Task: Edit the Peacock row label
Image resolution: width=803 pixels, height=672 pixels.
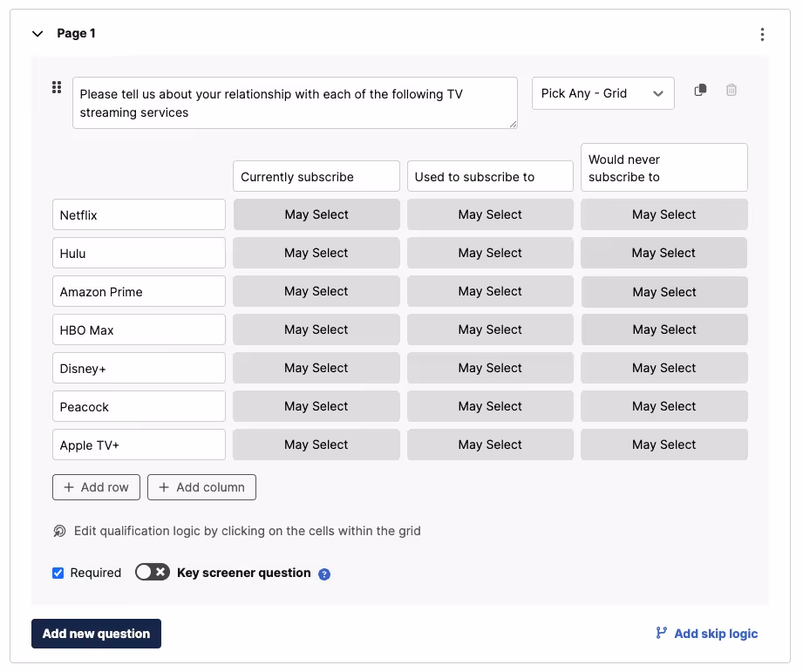Action: coord(139,406)
